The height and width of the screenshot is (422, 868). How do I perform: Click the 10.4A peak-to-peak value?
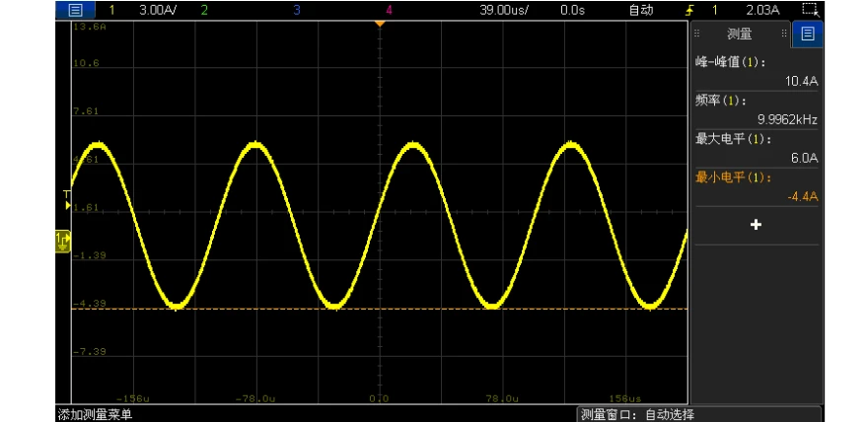pos(801,81)
